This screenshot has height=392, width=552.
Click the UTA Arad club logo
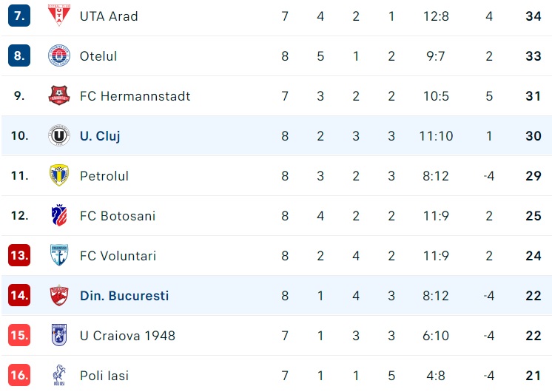[x=59, y=16]
